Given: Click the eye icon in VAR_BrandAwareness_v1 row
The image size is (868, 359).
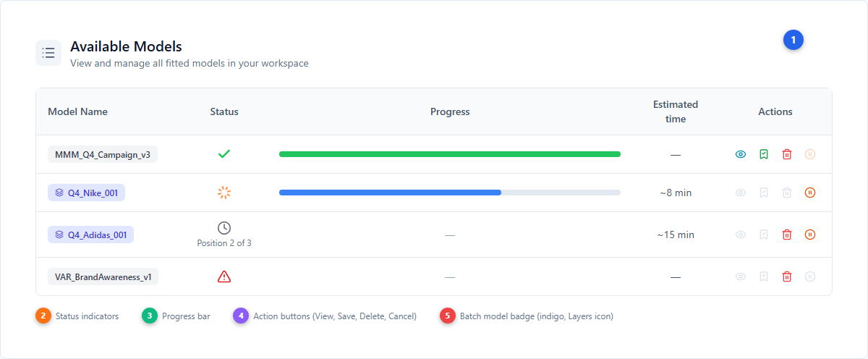Looking at the screenshot, I should coord(741,276).
